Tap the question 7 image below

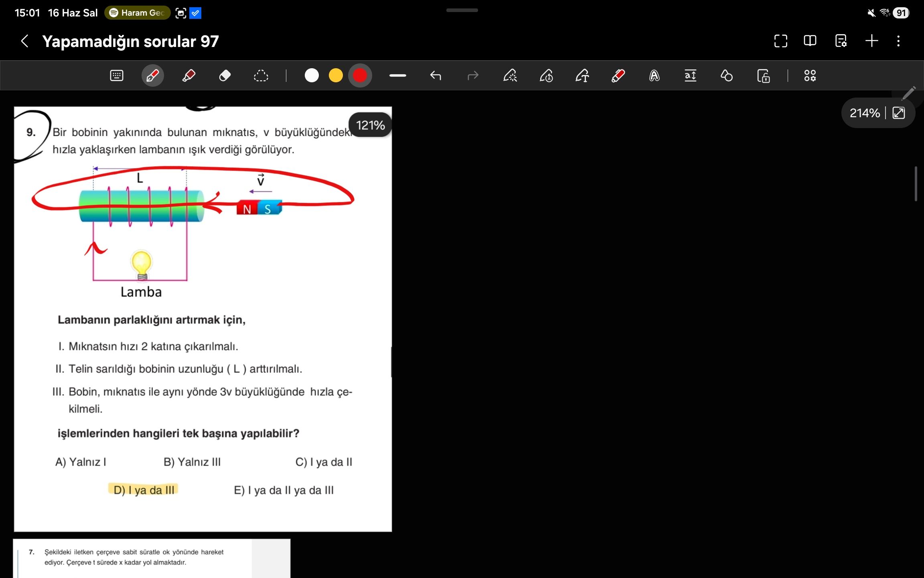click(152, 558)
